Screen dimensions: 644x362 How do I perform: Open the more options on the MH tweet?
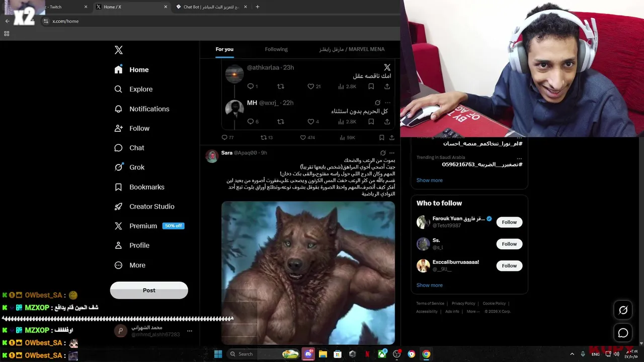click(x=387, y=103)
